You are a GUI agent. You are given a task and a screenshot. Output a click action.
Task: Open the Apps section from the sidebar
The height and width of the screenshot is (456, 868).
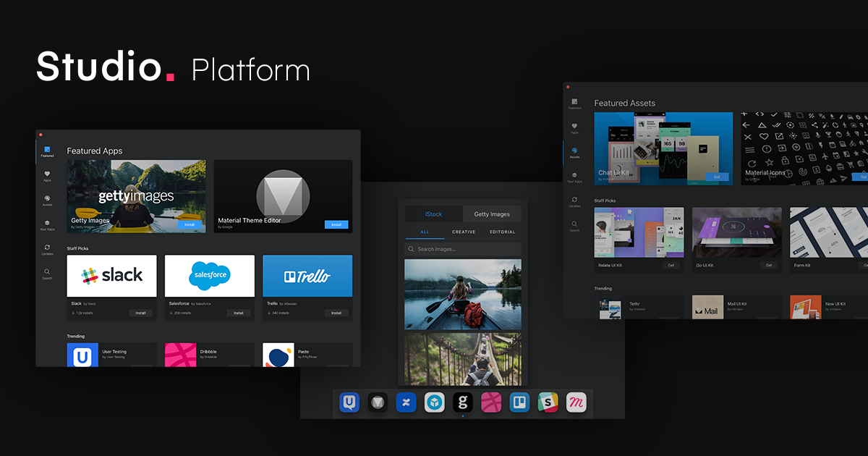click(x=46, y=175)
